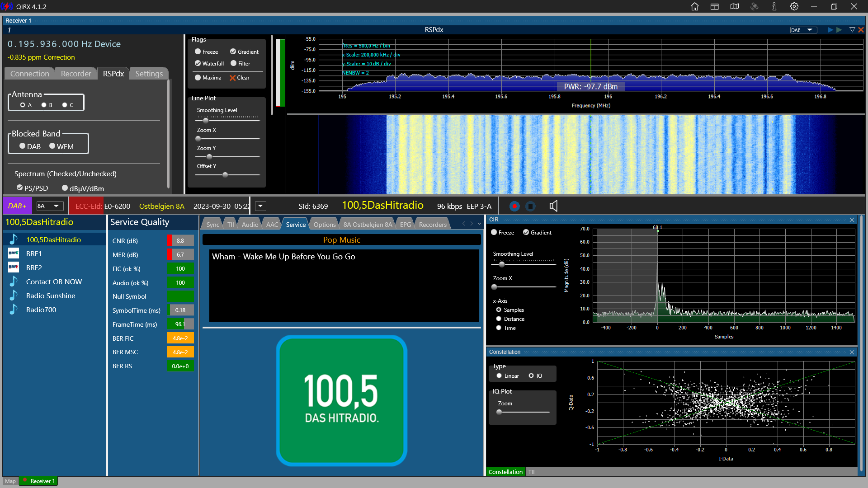Open the map icon in title bar
868x488 pixels.
pyautogui.click(x=735, y=6)
